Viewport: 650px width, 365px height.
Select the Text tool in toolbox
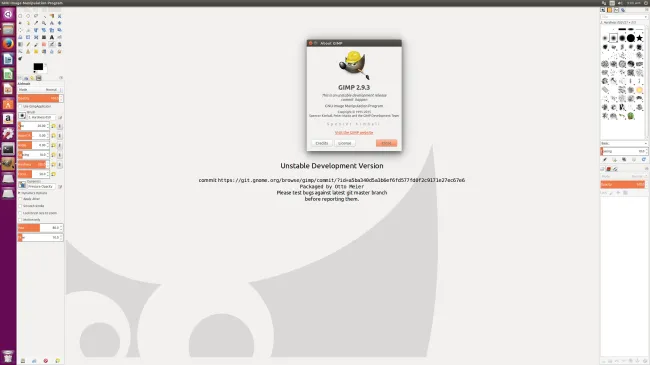tap(52, 37)
